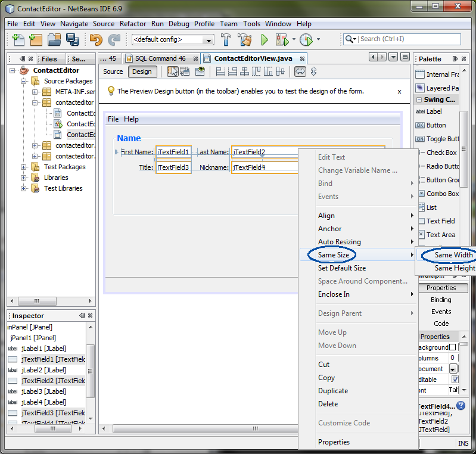Click the Profile Main Project clock icon
The image size is (476, 454).
[x=306, y=39]
